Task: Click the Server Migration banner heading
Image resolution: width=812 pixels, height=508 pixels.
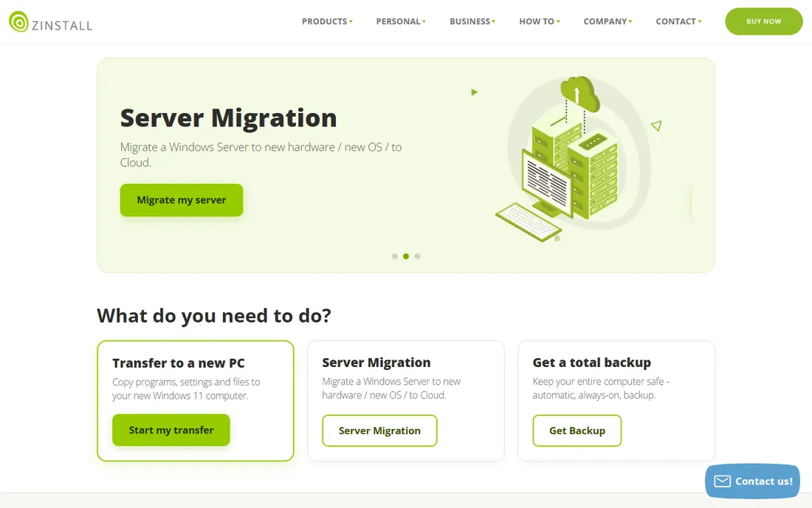Action: point(228,118)
